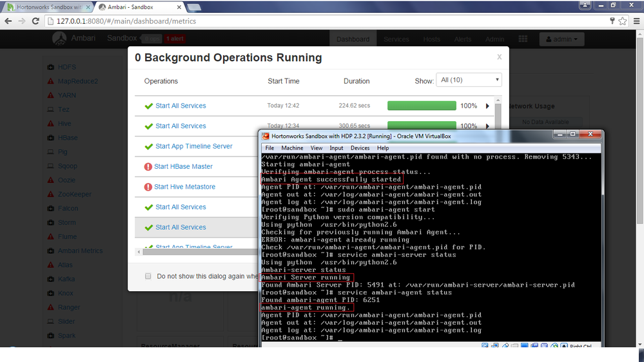Open VirtualBox Input menu
The height and width of the screenshot is (362, 644).
click(337, 148)
